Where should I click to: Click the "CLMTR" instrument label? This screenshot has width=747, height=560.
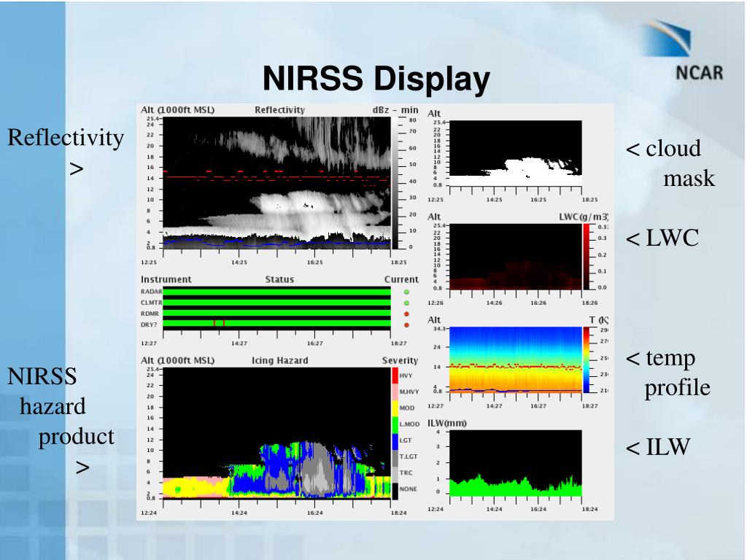(152, 303)
